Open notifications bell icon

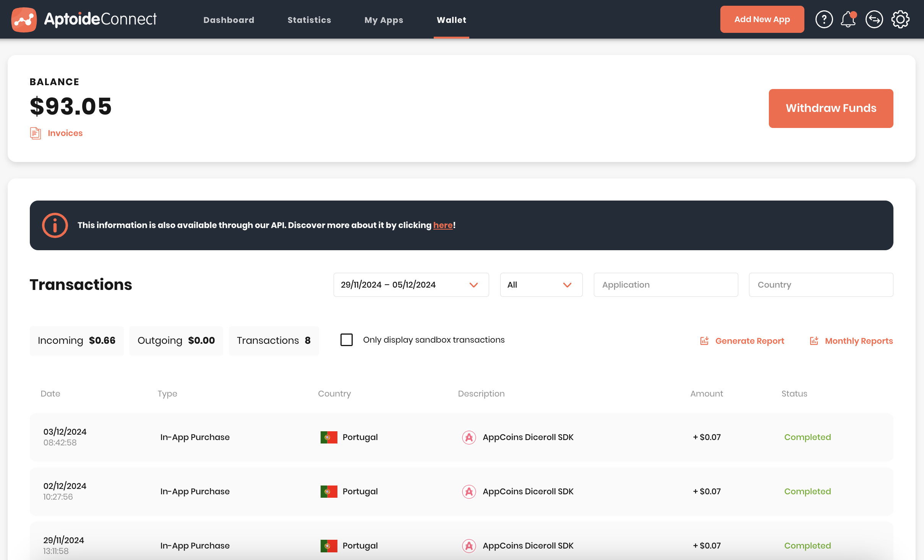(848, 19)
